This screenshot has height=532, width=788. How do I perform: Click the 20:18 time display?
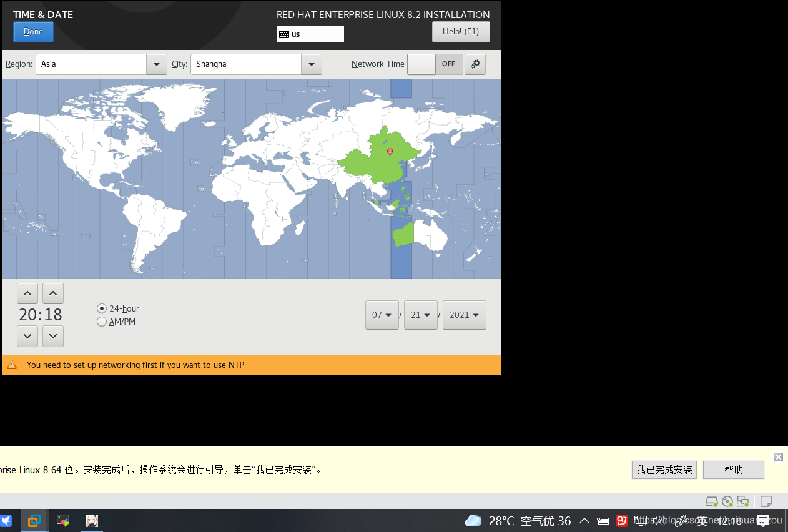(41, 314)
